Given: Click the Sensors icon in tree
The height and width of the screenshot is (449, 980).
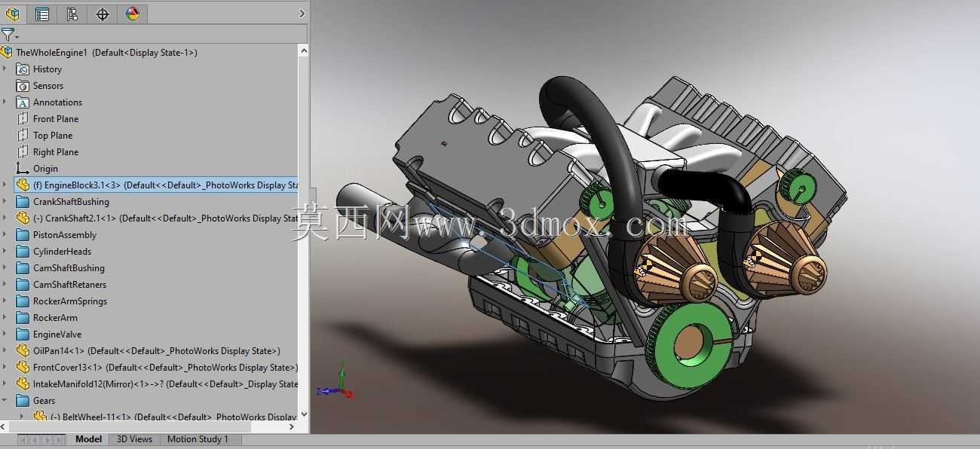Looking at the screenshot, I should [23, 86].
